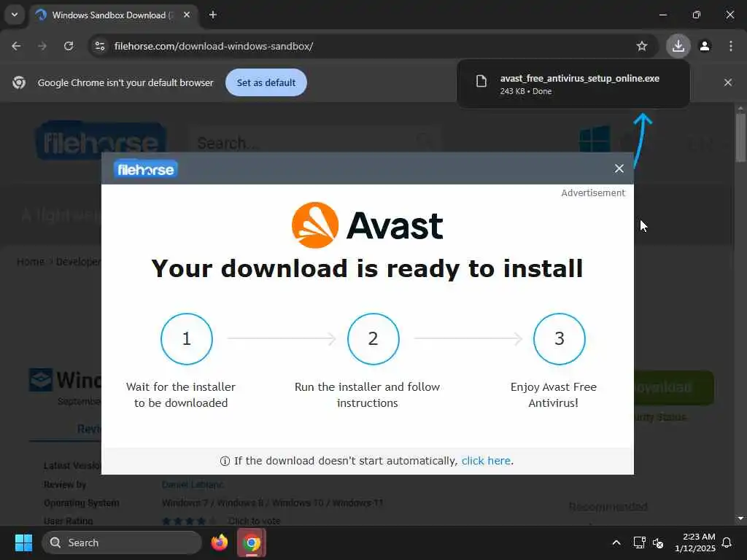The width and height of the screenshot is (747, 560).
Task: Click the Advertisement label
Action: coord(593,192)
